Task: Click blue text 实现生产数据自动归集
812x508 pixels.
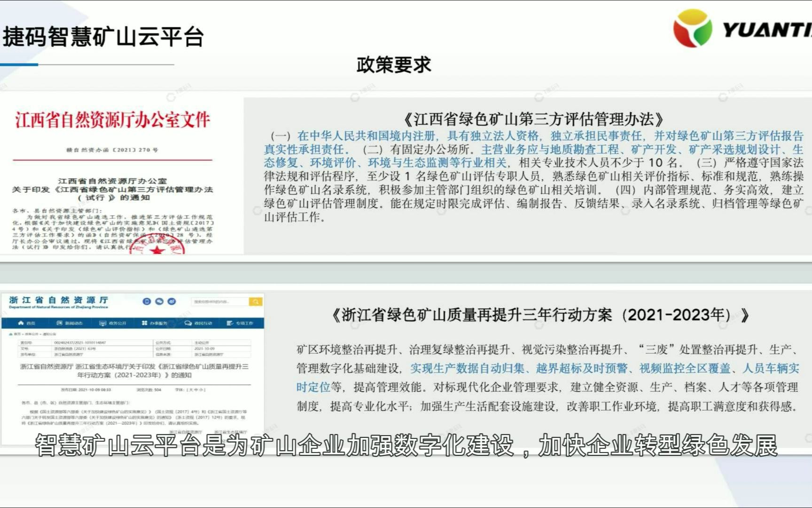Action: click(467, 368)
